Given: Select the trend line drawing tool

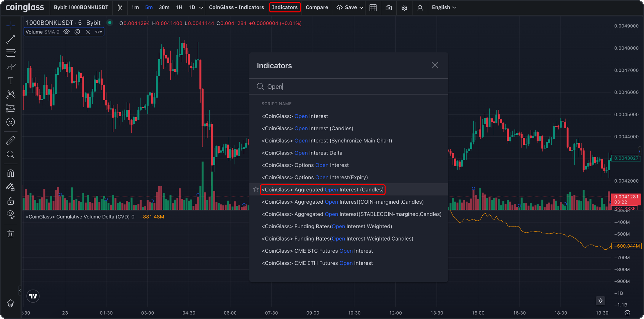Looking at the screenshot, I should pos(11,39).
